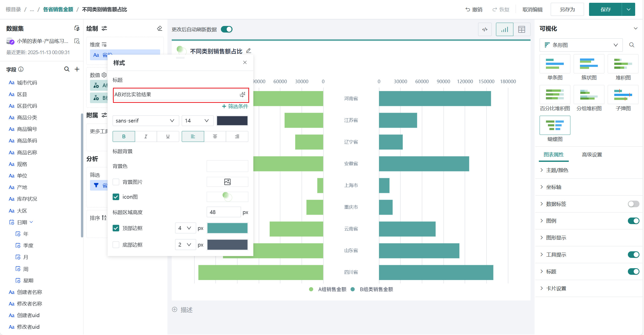Click the code view icon

pos(485,29)
